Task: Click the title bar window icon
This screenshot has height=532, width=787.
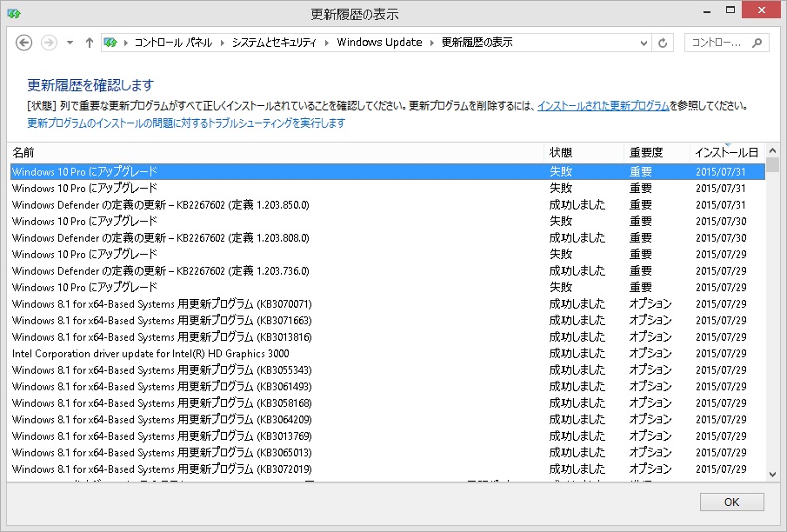Action: (14, 14)
